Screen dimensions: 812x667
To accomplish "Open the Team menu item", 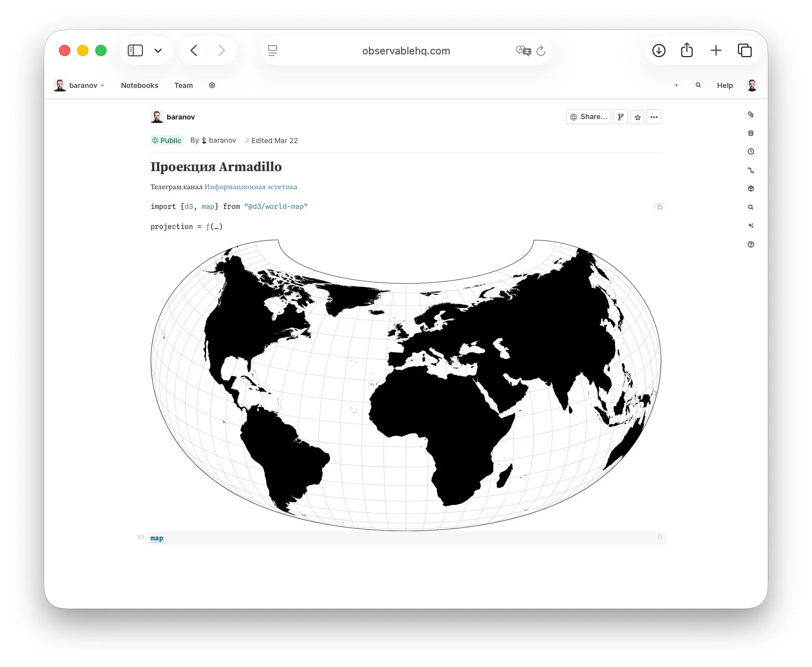I will [x=184, y=86].
